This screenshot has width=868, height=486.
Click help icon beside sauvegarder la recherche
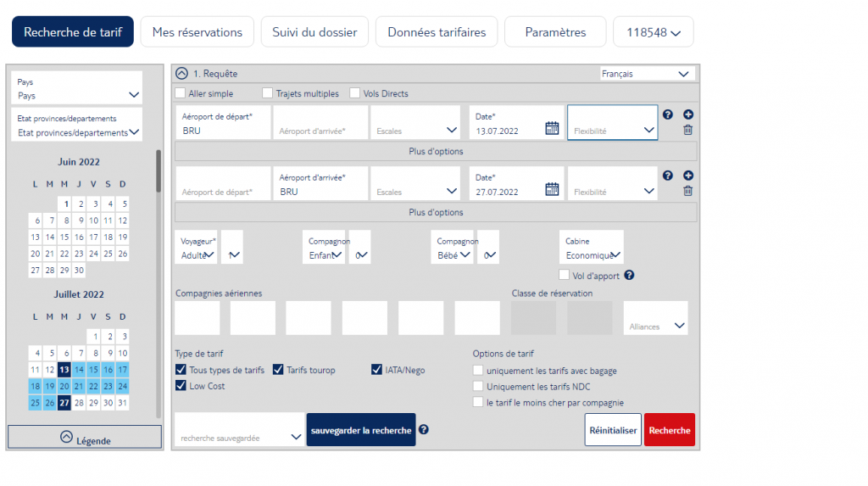coord(424,429)
